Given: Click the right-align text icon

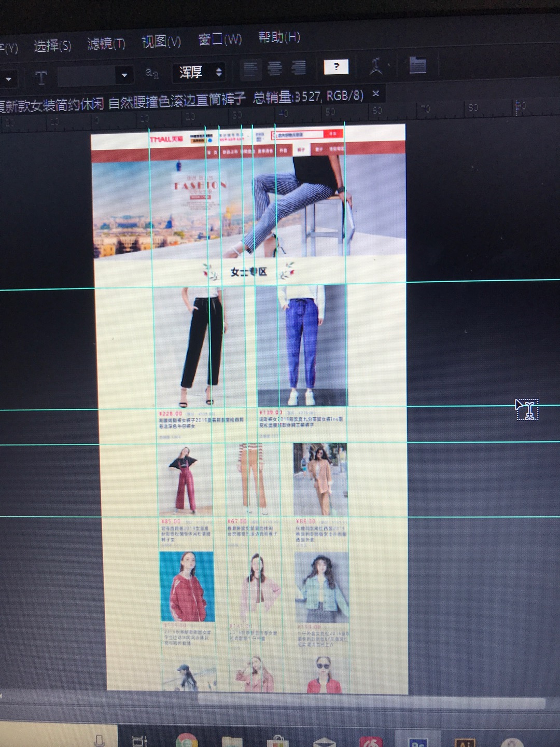Looking at the screenshot, I should (299, 67).
